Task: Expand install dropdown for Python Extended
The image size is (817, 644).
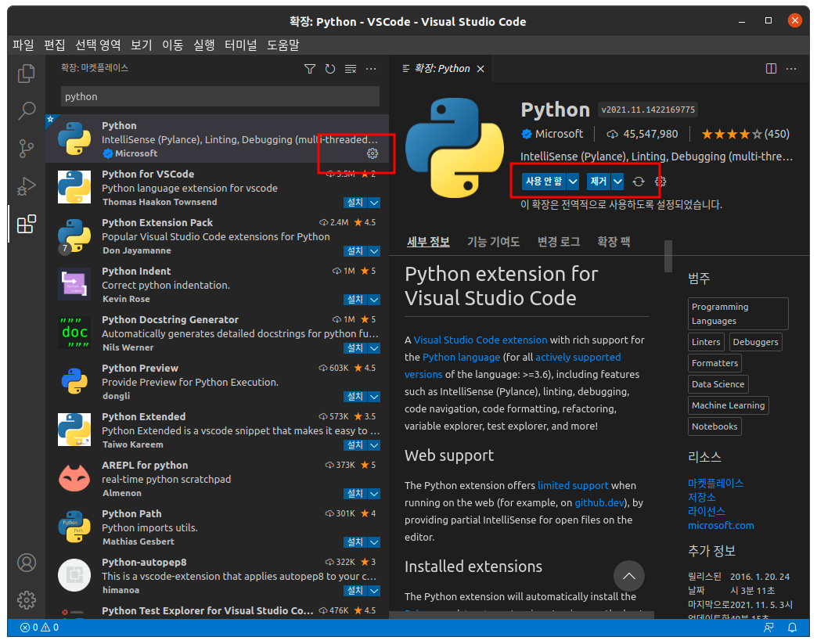Action: tap(374, 445)
